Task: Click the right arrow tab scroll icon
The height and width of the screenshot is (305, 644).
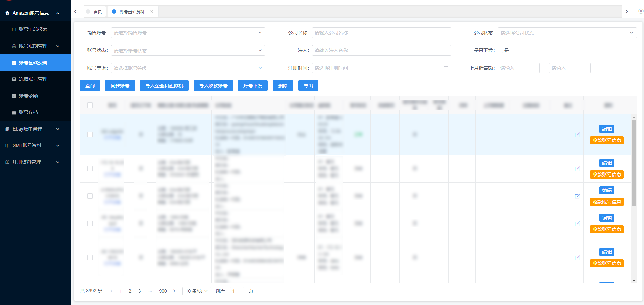Action: click(x=626, y=11)
